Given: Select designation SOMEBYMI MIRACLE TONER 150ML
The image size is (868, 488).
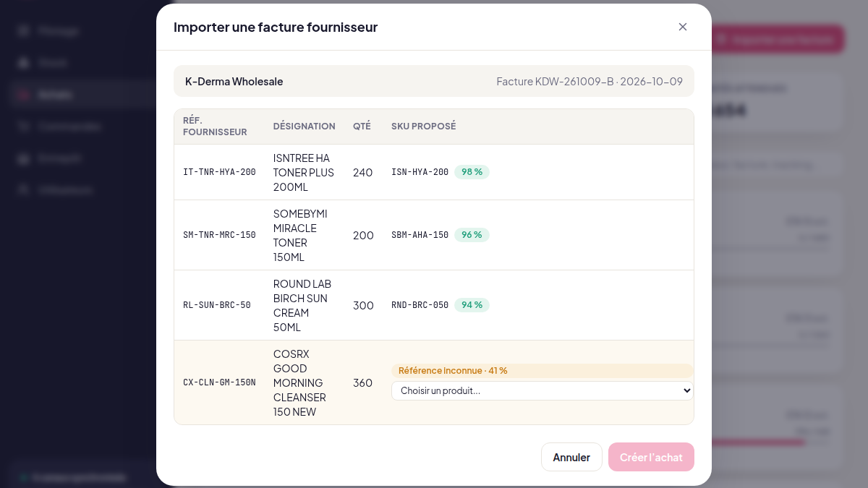Looking at the screenshot, I should click(x=300, y=235).
